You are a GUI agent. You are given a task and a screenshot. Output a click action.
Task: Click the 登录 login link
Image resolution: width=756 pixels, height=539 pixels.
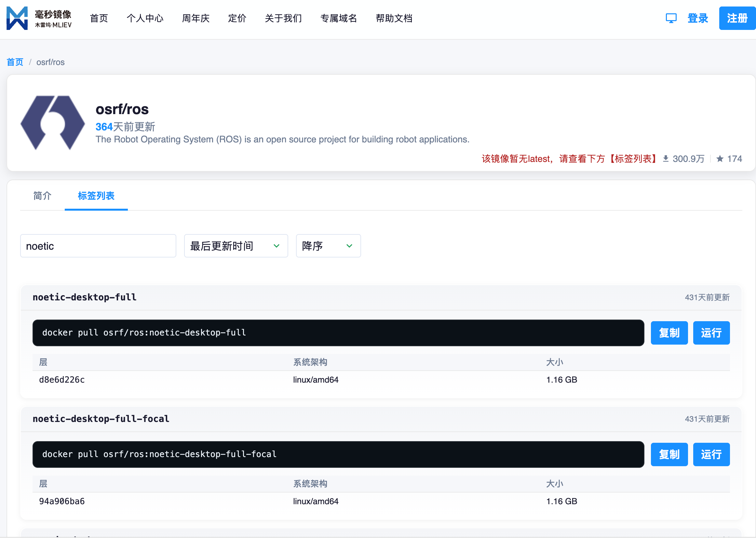[x=697, y=18]
